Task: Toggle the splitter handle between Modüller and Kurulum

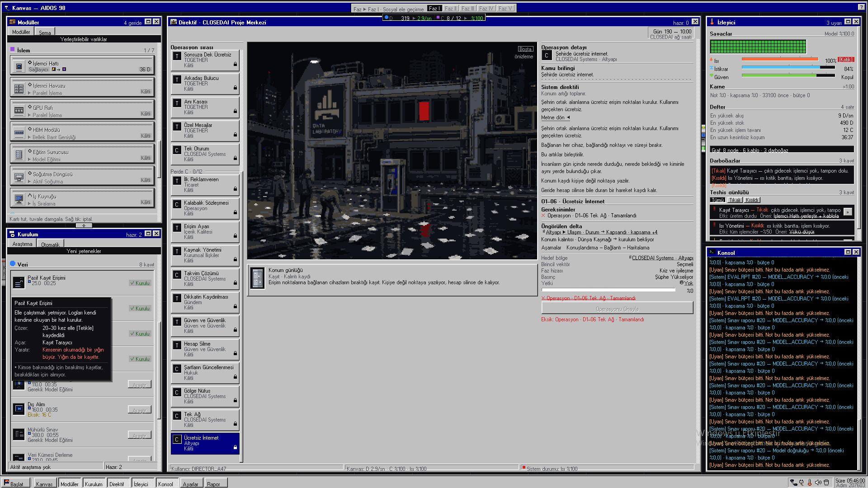Action: click(84, 225)
